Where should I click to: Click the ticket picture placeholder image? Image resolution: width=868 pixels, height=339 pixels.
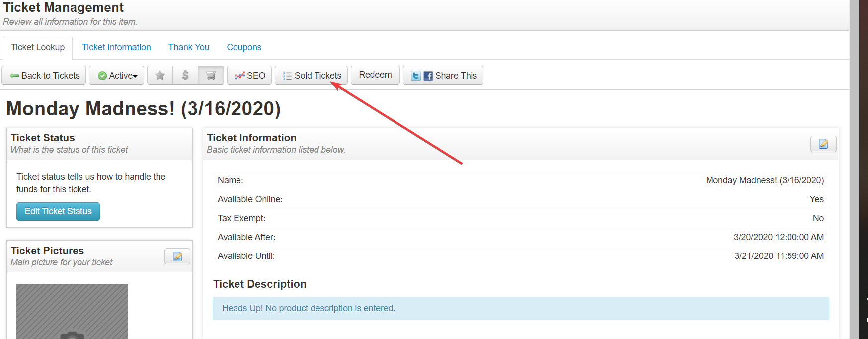click(x=72, y=311)
